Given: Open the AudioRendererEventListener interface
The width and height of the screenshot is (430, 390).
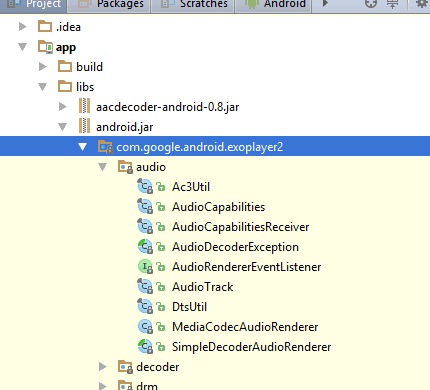Looking at the screenshot, I should pos(246,267).
